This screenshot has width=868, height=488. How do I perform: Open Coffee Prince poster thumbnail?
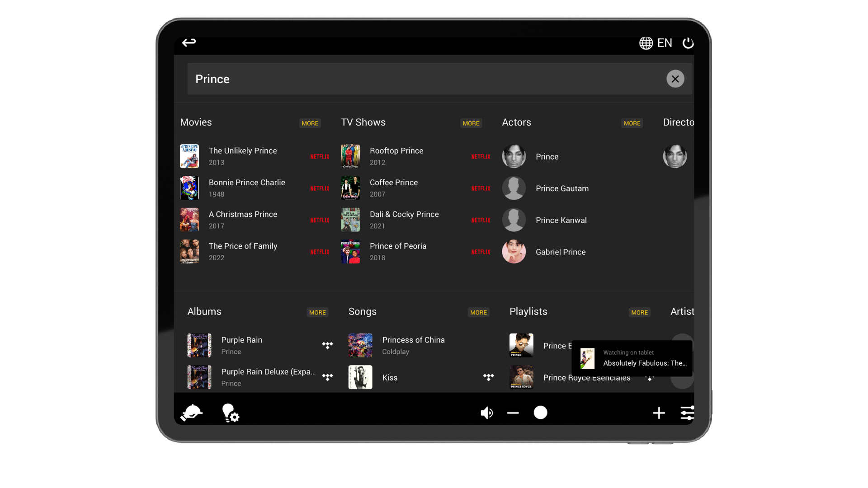350,188
